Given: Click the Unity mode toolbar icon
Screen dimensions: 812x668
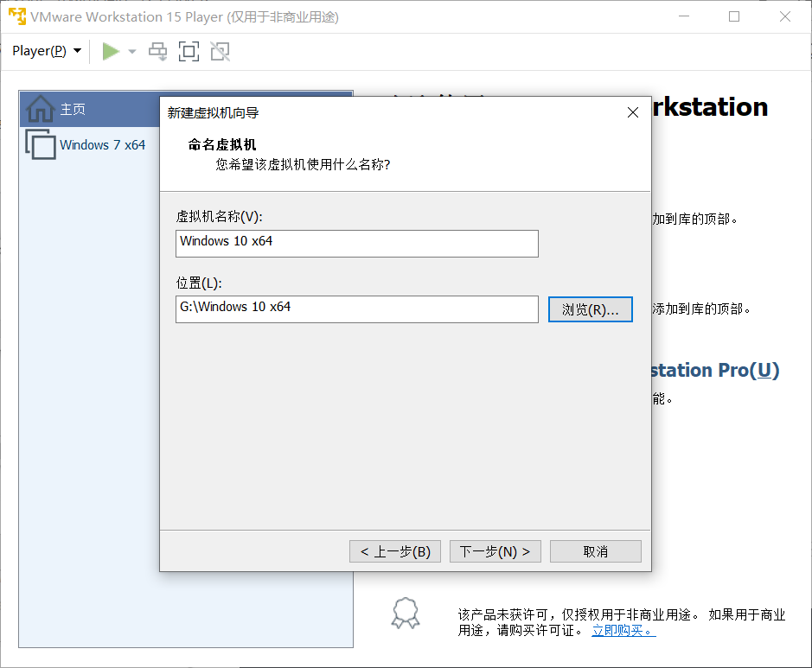Looking at the screenshot, I should click(x=221, y=51).
